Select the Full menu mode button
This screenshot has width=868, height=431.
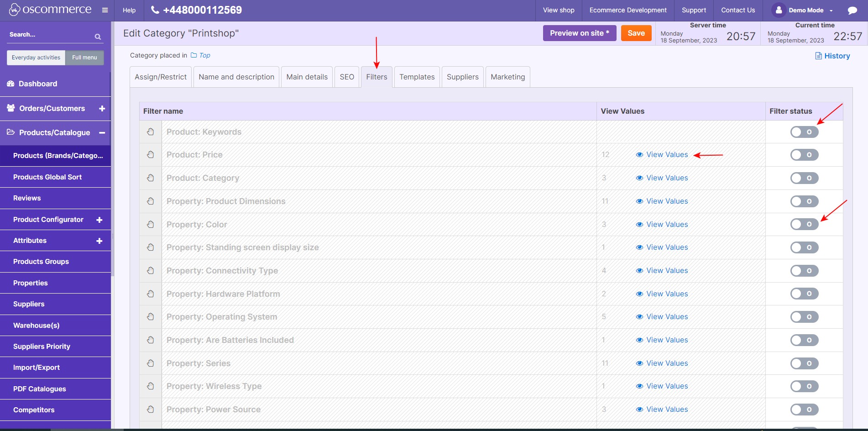coord(84,58)
